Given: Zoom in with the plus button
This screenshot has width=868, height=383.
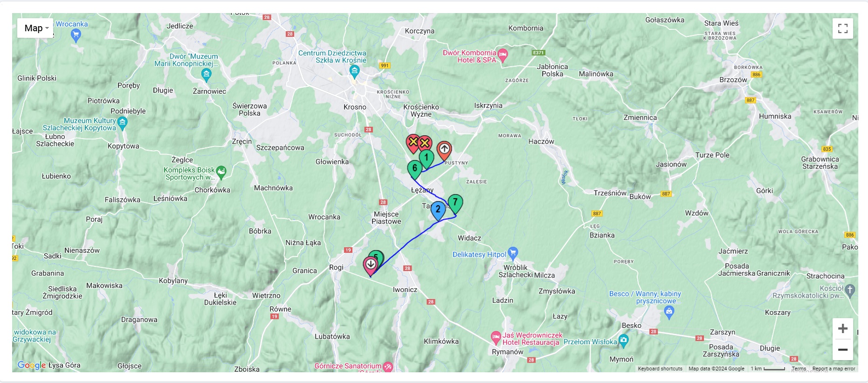Looking at the screenshot, I should click(x=842, y=328).
